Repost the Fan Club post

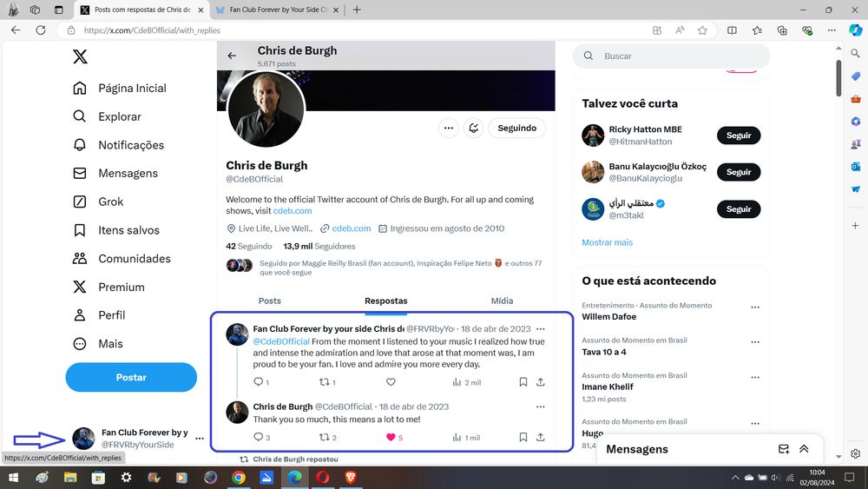point(327,382)
